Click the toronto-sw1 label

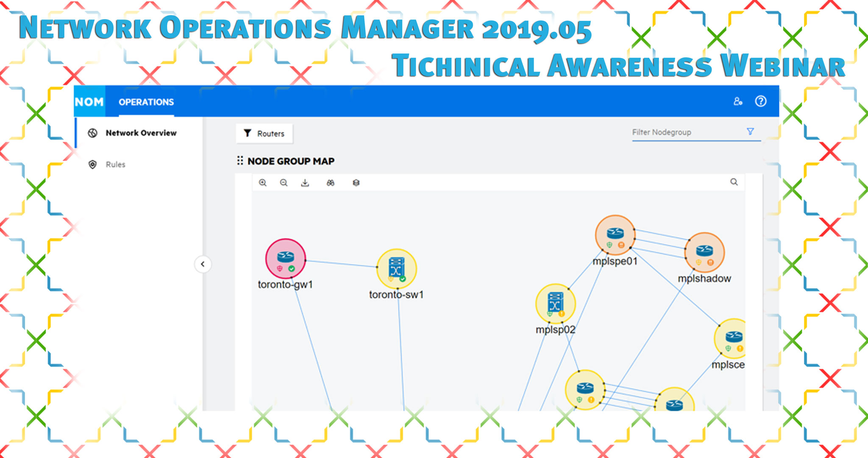[x=396, y=295]
